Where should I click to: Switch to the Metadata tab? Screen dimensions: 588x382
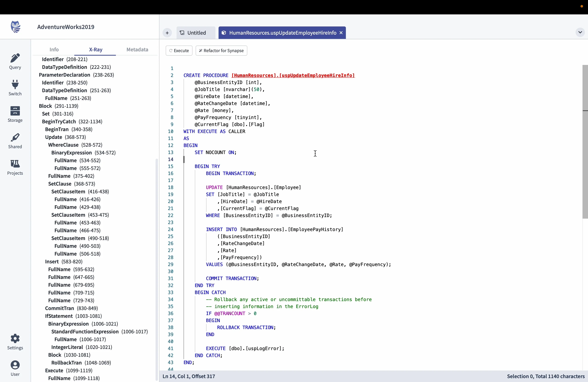[x=137, y=49]
